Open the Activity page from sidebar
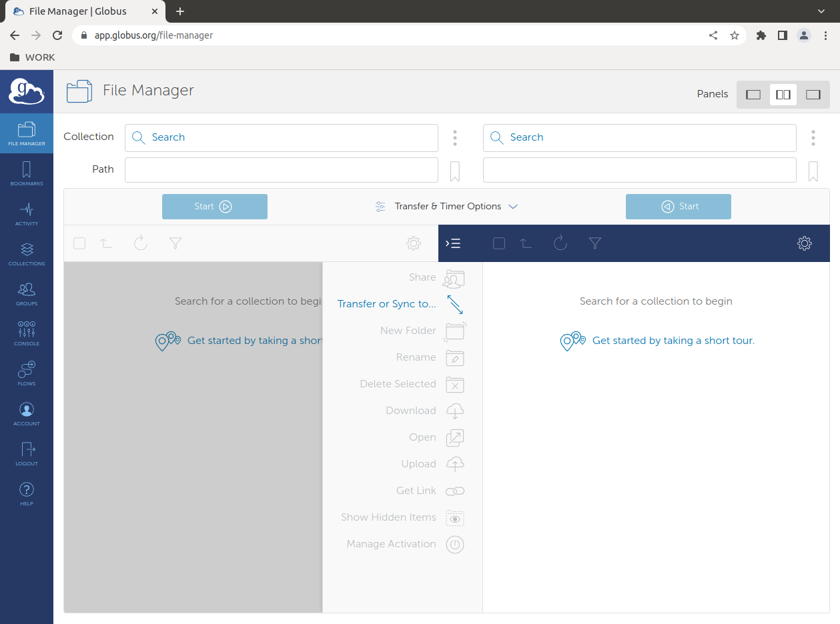The image size is (840, 624). [27, 213]
